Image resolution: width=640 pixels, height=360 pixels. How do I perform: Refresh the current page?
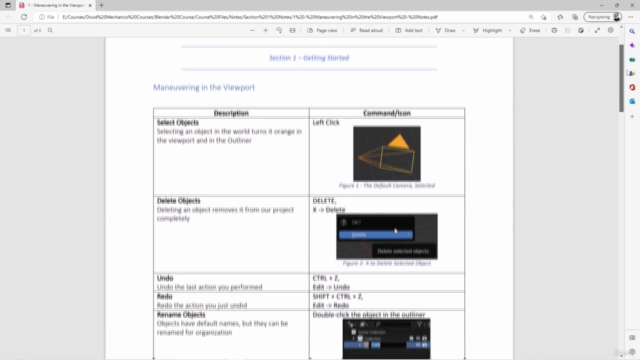tap(24, 17)
